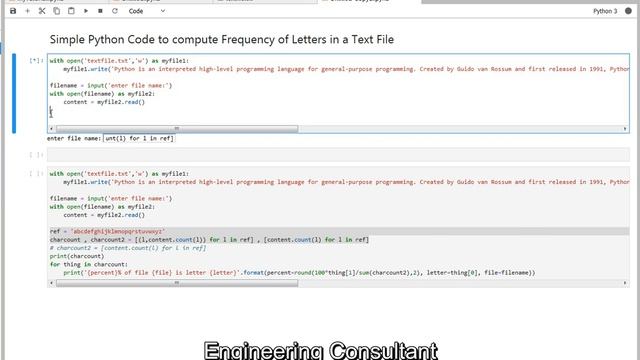Insert a new cell with the plus icon
Image resolution: width=640 pixels, height=360 pixels.
tap(27, 11)
